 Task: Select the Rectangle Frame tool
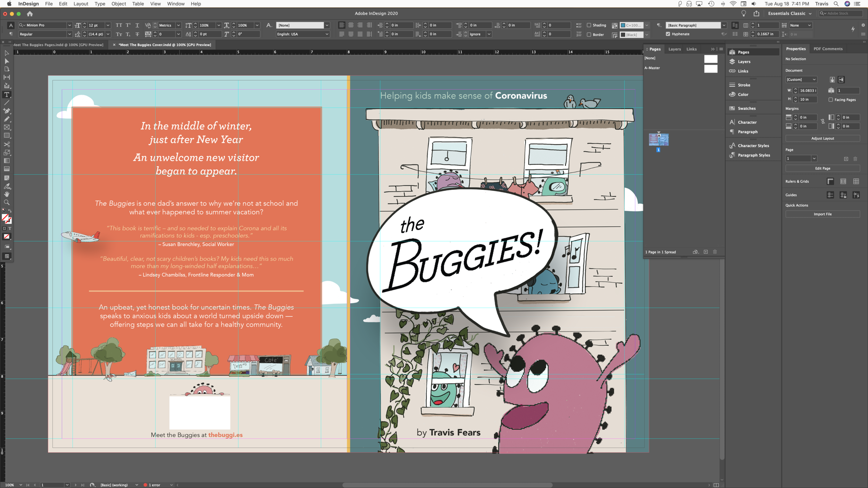point(7,127)
